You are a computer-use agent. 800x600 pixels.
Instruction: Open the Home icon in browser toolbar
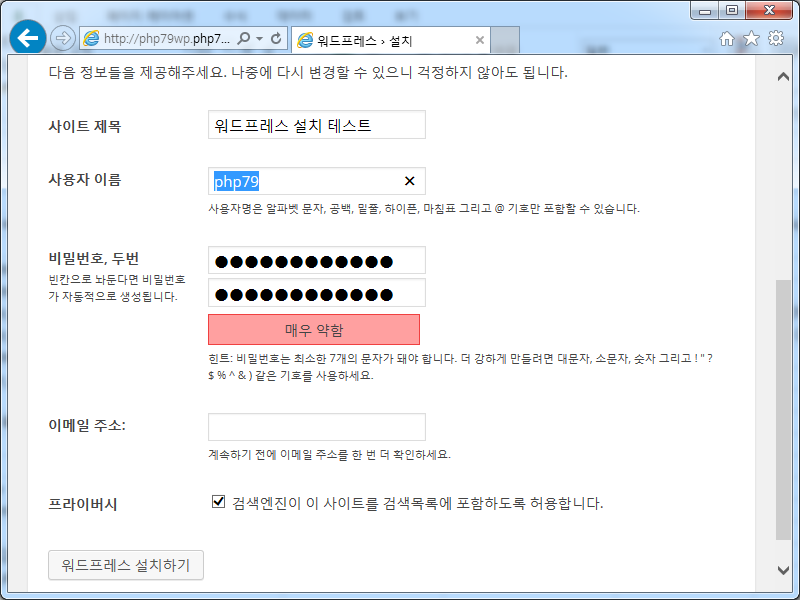(727, 38)
